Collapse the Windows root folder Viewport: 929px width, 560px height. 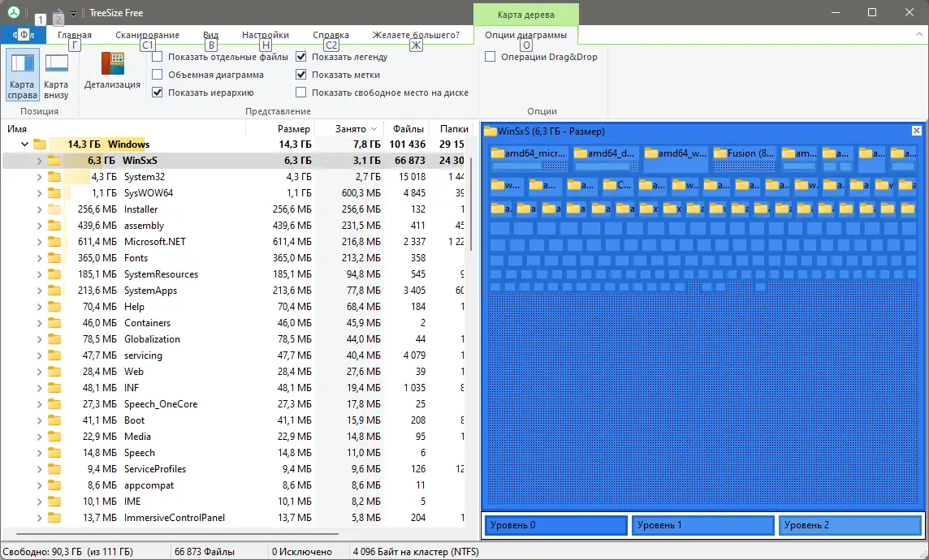[24, 144]
